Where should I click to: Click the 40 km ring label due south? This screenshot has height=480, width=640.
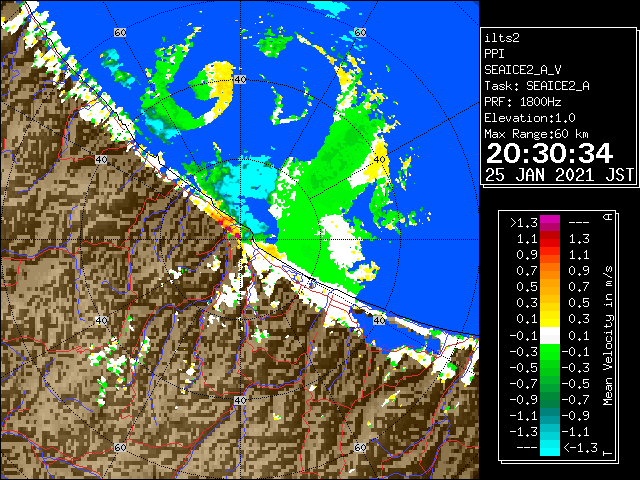coord(240,400)
